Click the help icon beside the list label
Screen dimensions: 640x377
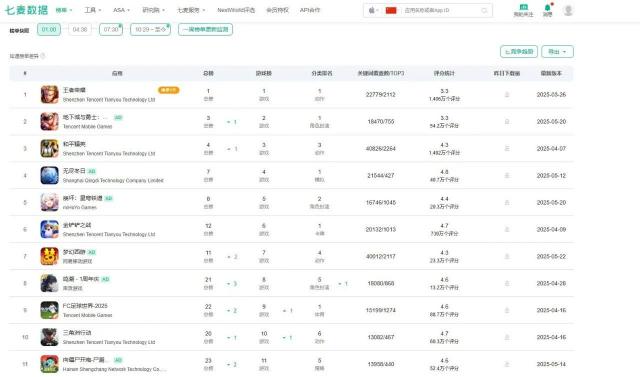43,56
